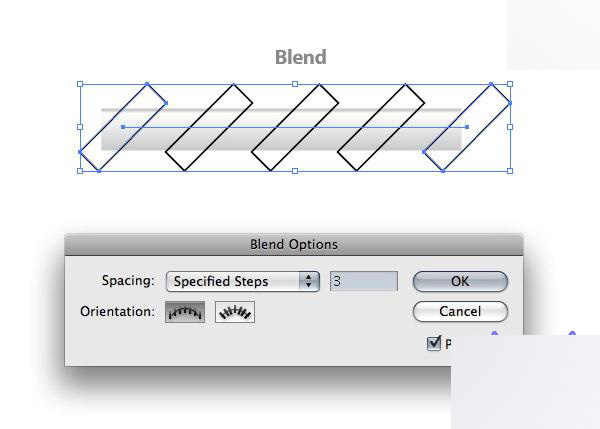Click top-center bounding box handle
The height and width of the screenshot is (429, 600).
click(295, 84)
